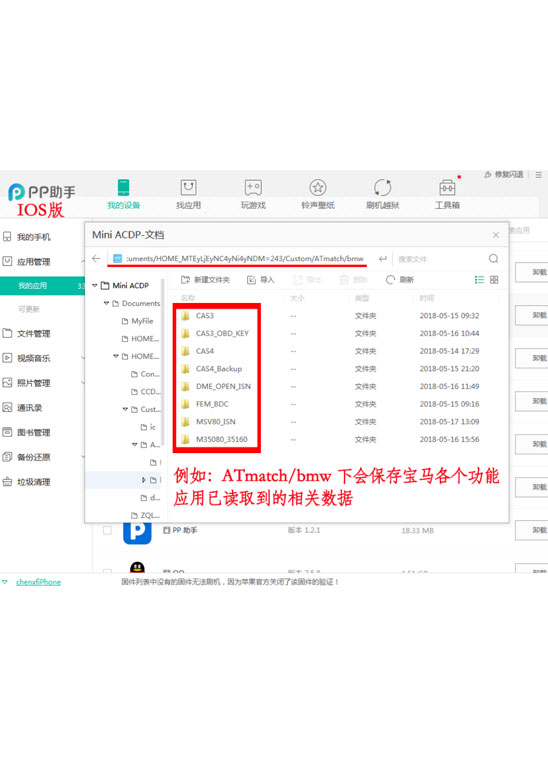Select Con... folder in the tree

coord(145,374)
